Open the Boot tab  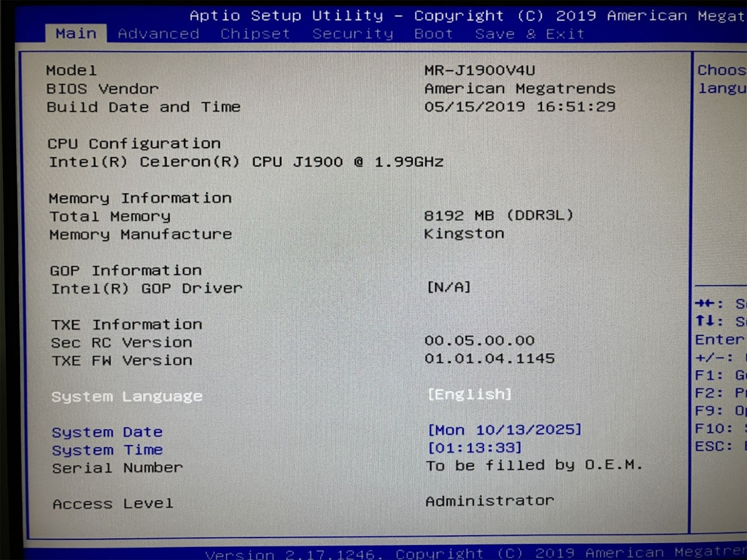[433, 34]
